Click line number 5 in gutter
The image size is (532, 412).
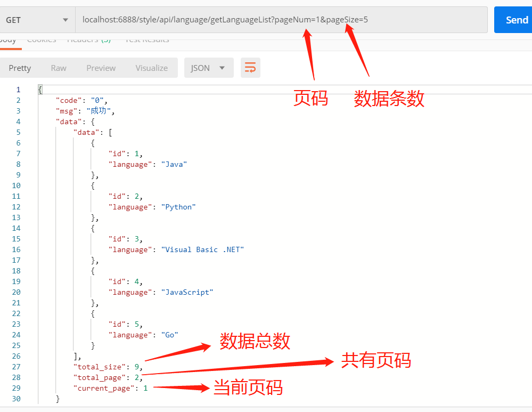point(18,133)
